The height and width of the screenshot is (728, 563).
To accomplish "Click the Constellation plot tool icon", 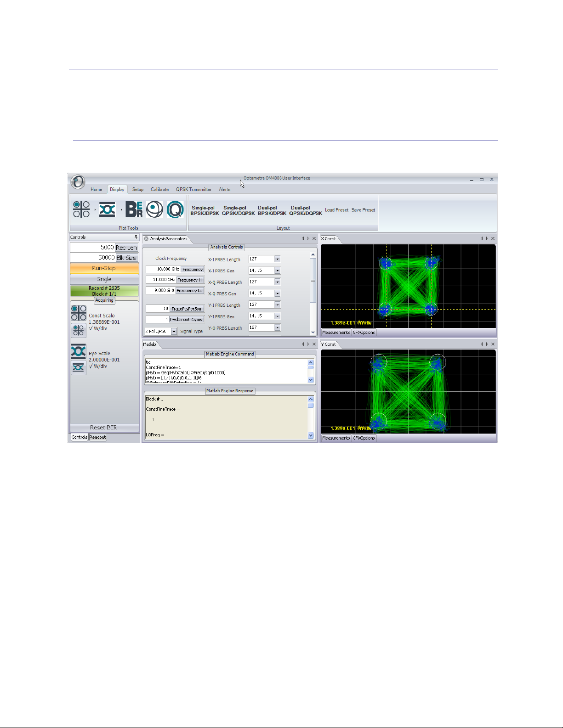I will 81,209.
